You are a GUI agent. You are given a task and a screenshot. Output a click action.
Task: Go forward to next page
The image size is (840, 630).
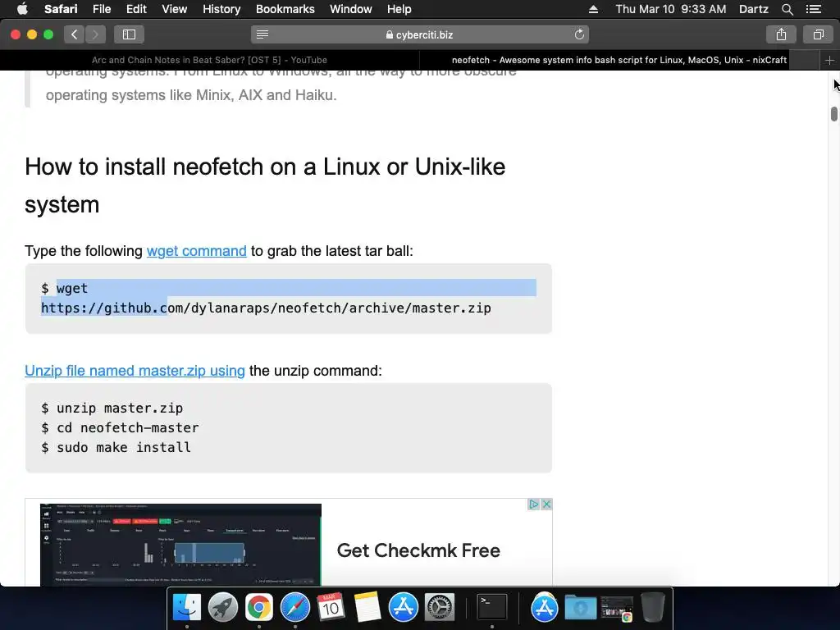point(95,34)
